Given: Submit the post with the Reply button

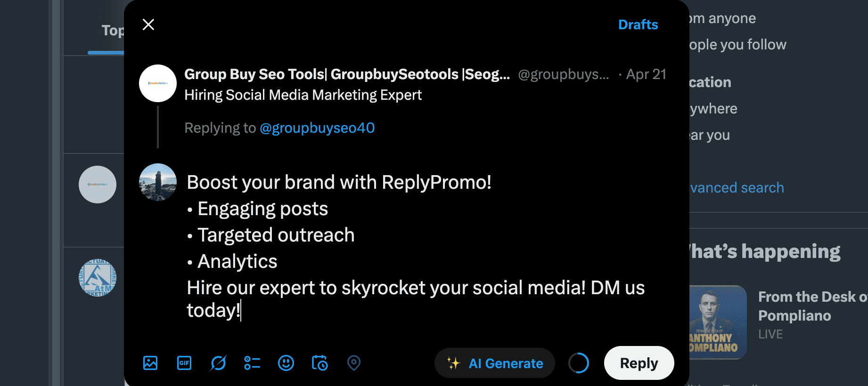Looking at the screenshot, I should [x=639, y=363].
